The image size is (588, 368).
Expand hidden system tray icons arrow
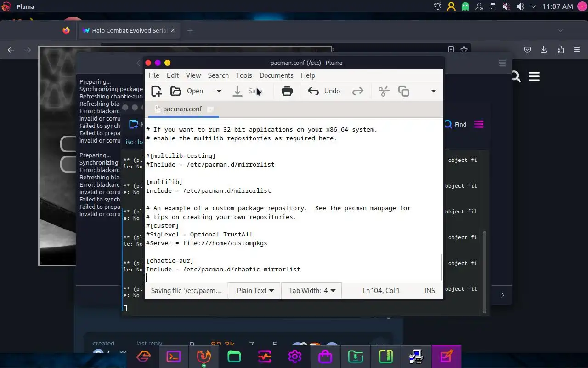[533, 6]
